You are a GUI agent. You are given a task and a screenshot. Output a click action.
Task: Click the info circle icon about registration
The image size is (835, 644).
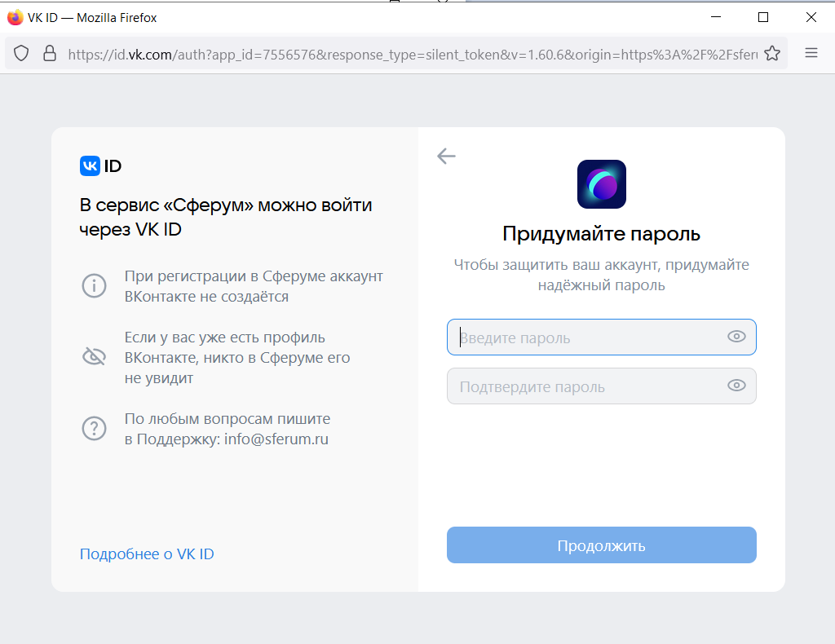(95, 286)
